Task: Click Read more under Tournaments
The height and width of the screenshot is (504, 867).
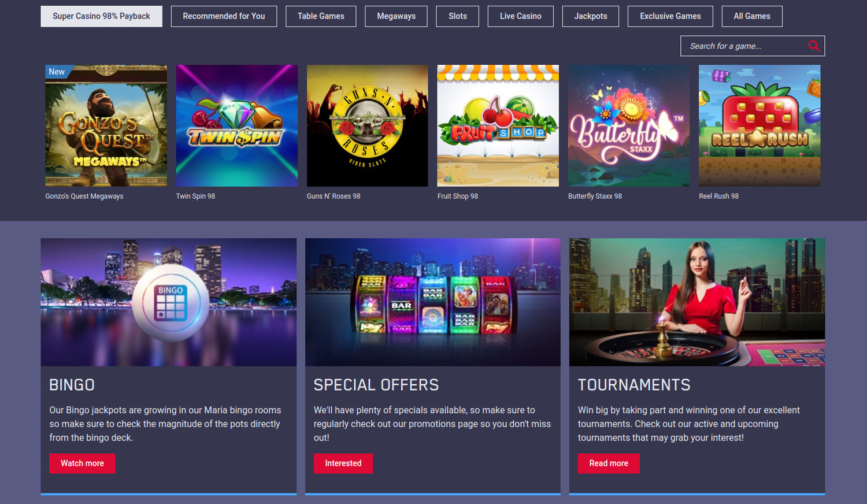Action: point(609,464)
